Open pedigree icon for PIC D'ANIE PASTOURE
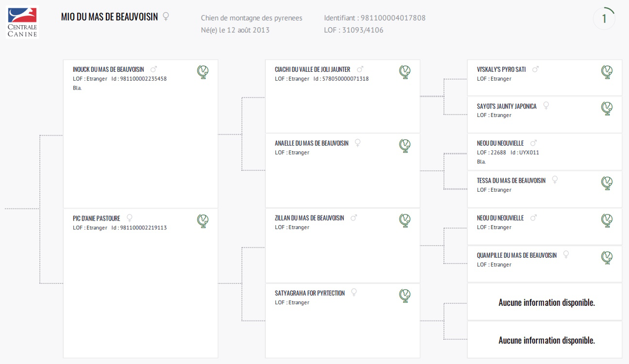The width and height of the screenshot is (629, 364). [x=203, y=220]
